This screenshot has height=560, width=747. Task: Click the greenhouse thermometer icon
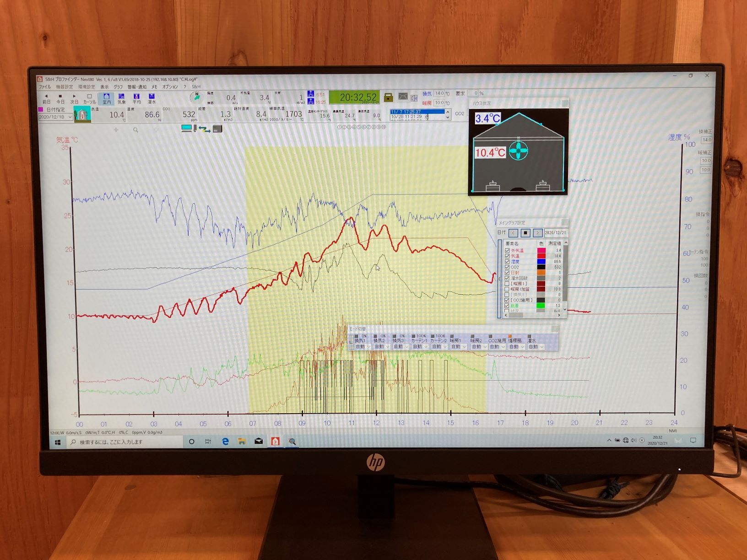tap(82, 115)
